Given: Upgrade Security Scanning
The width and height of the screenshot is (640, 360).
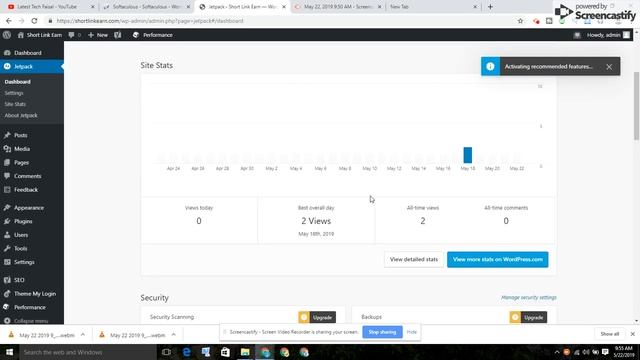Looking at the screenshot, I should [x=317, y=317].
